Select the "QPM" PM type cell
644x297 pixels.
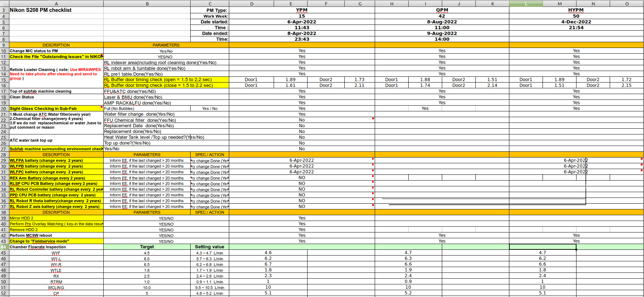[x=442, y=10]
